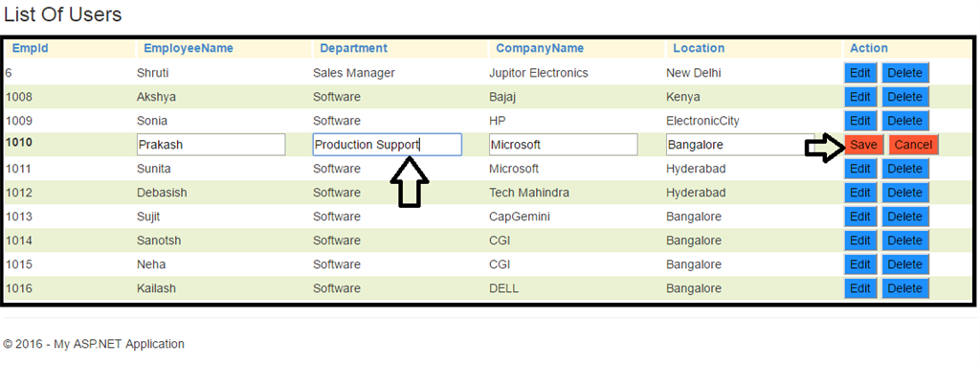Edit the Sujit CapGemini row
The height and width of the screenshot is (366, 980).
(860, 217)
